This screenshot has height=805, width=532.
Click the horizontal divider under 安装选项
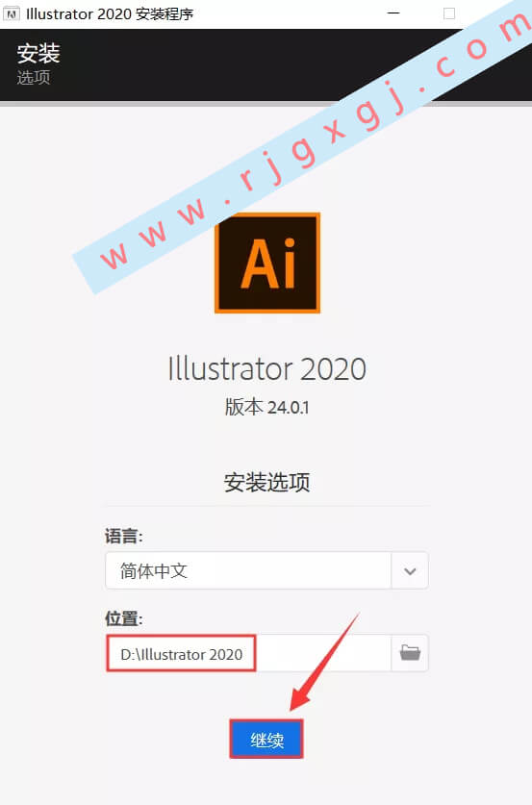[x=267, y=506]
